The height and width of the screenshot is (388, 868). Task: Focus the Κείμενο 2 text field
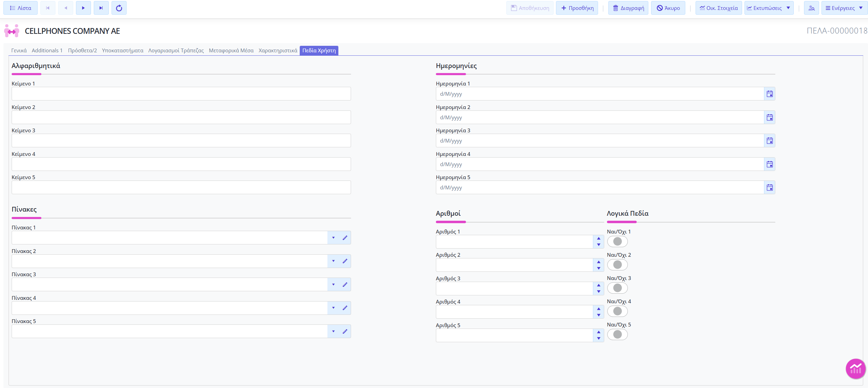click(x=181, y=117)
